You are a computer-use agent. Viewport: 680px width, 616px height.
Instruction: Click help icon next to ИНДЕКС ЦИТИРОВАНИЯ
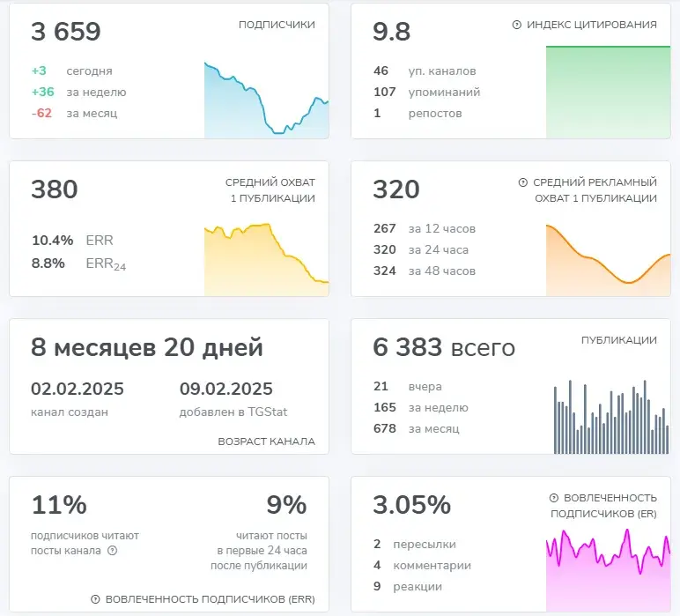(516, 25)
